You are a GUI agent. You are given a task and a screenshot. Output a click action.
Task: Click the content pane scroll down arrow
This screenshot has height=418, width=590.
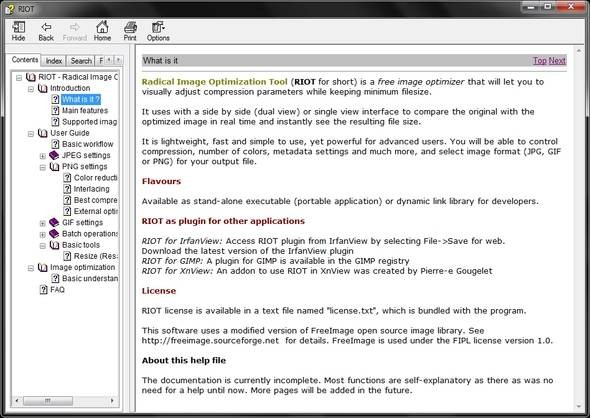pyautogui.click(x=579, y=406)
